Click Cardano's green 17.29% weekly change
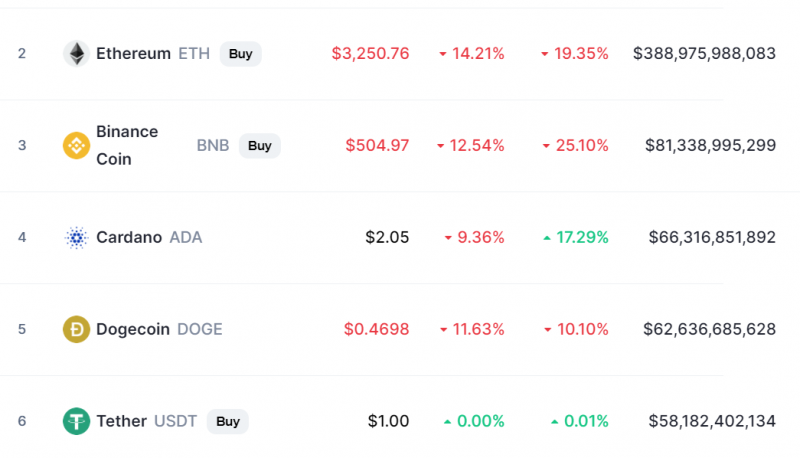The image size is (800, 458). (576, 237)
